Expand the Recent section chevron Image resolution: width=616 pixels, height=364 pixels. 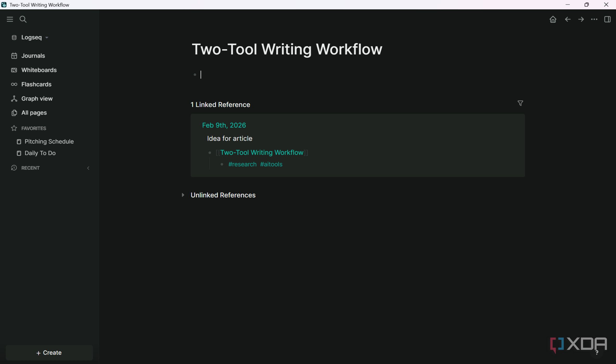pos(88,168)
